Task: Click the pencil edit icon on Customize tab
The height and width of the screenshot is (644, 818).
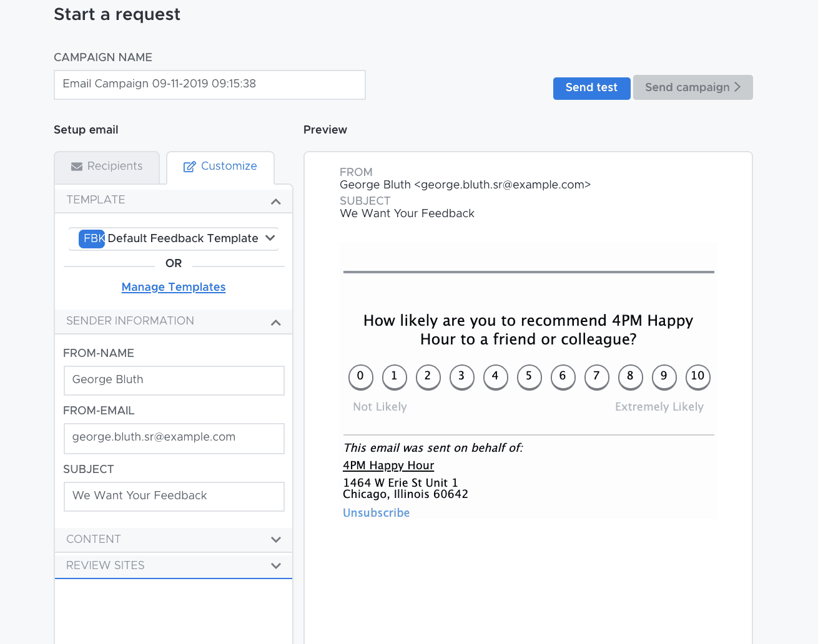Action: point(189,166)
